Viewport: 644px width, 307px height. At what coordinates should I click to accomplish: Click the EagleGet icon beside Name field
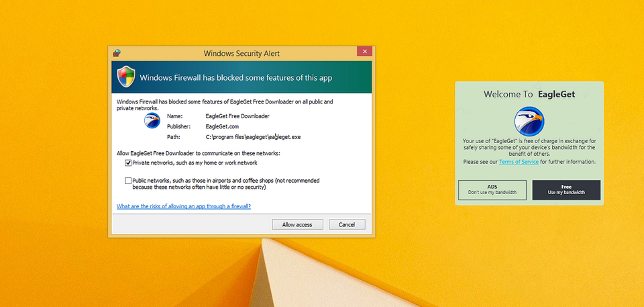pos(152,120)
